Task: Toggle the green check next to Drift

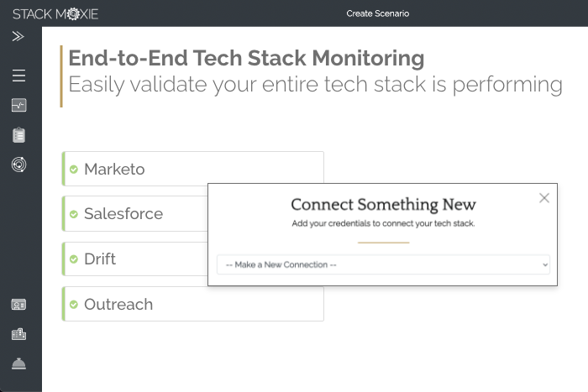Action: tap(74, 259)
